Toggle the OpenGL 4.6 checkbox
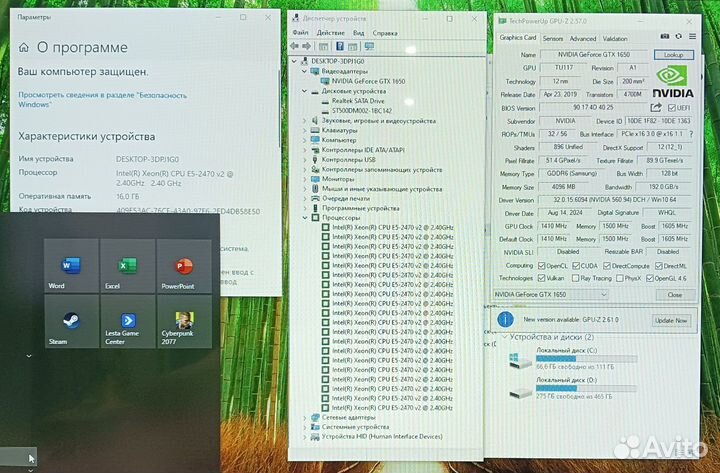The width and height of the screenshot is (720, 473). point(649,278)
